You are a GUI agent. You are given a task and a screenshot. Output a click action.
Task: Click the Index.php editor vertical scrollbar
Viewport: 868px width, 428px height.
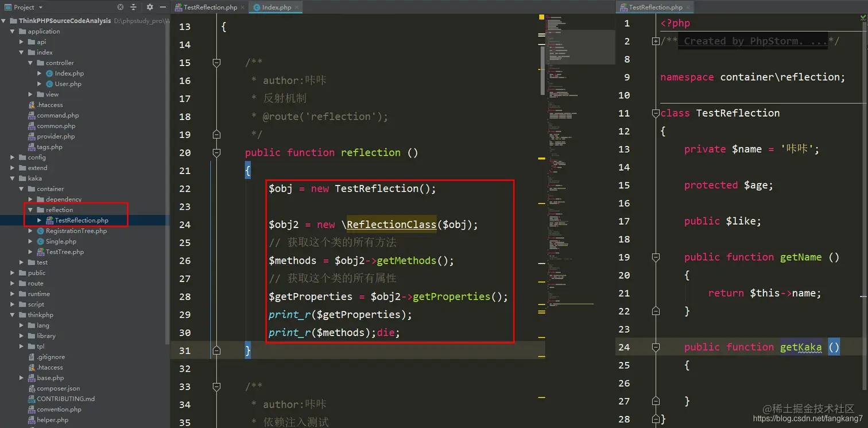coord(543,70)
